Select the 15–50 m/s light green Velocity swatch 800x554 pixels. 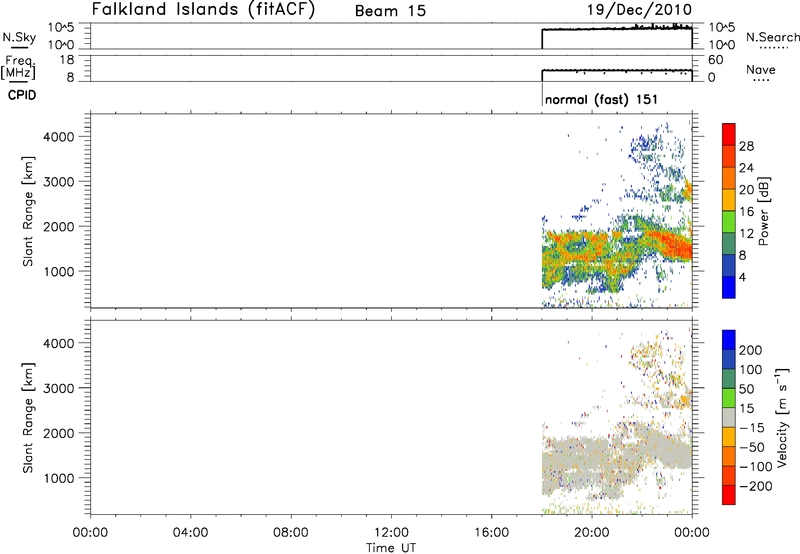729,398
